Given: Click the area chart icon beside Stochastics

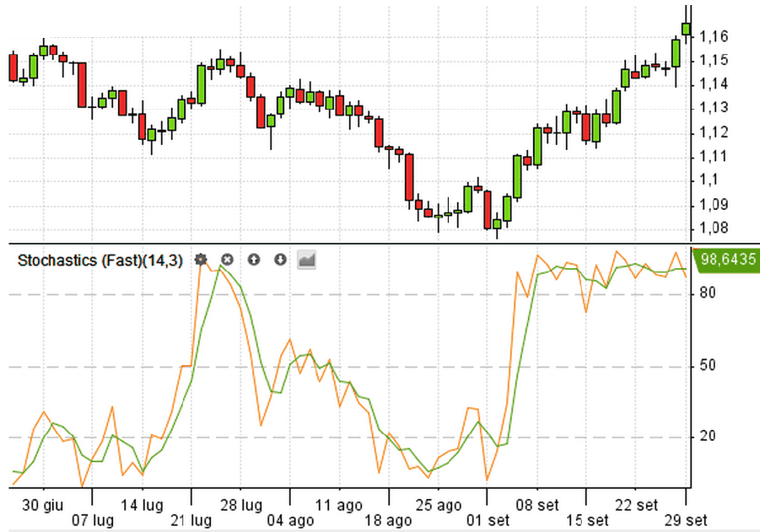Looking at the screenshot, I should point(307,260).
